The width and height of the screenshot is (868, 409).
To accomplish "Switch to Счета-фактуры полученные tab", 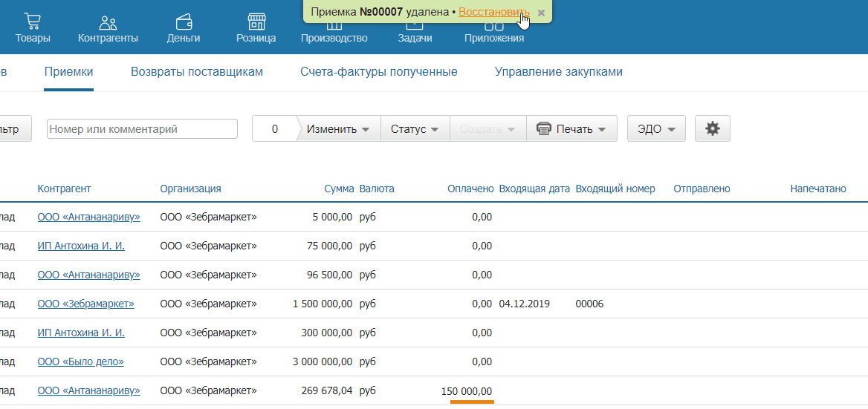I will (x=379, y=72).
